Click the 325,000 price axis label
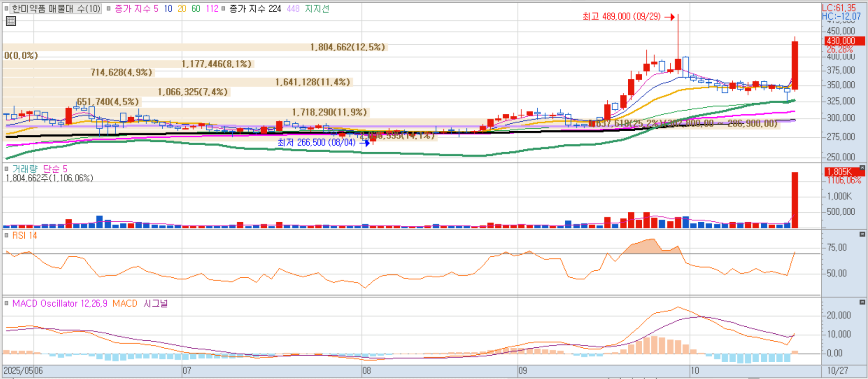 tap(841, 101)
